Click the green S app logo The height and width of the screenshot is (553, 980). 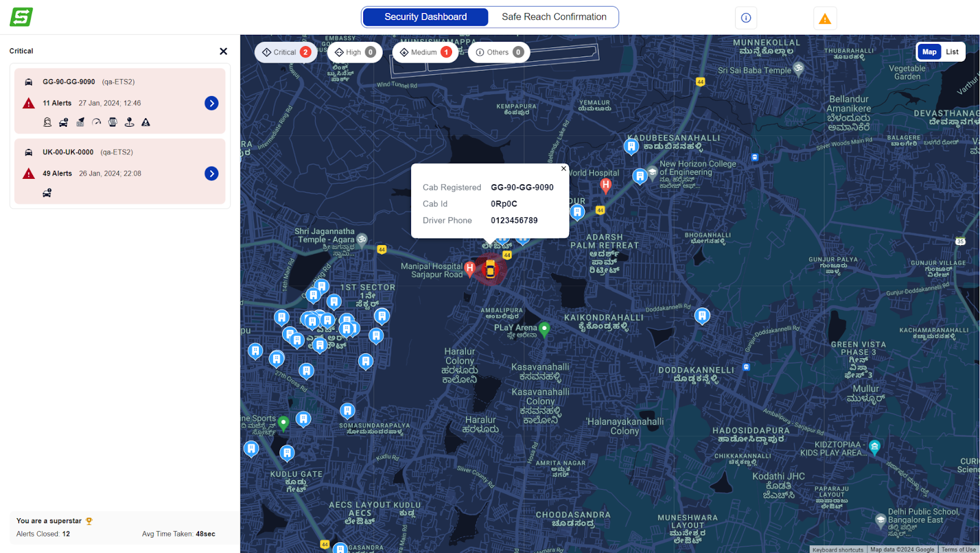click(x=21, y=17)
